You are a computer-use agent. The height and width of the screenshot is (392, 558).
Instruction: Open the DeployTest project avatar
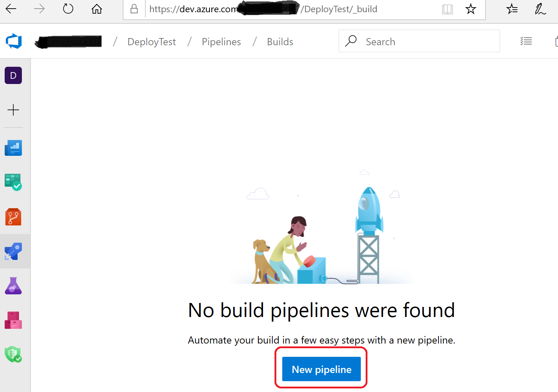pos(13,75)
